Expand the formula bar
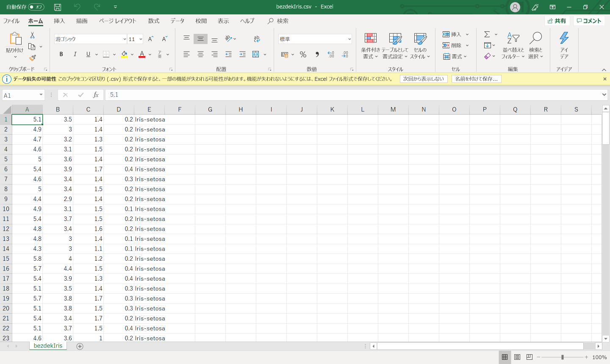Viewport: 610px width, 364px height. (604, 95)
